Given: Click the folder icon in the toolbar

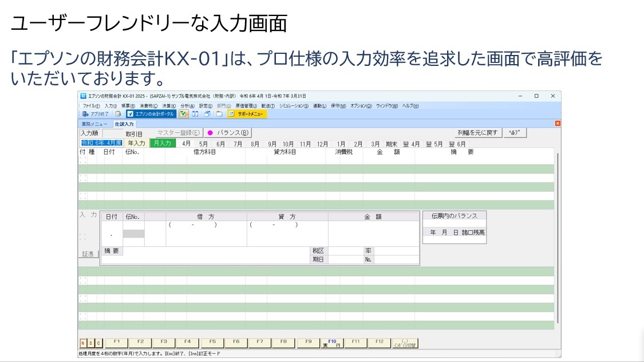Looking at the screenshot, I should click(x=219, y=114).
